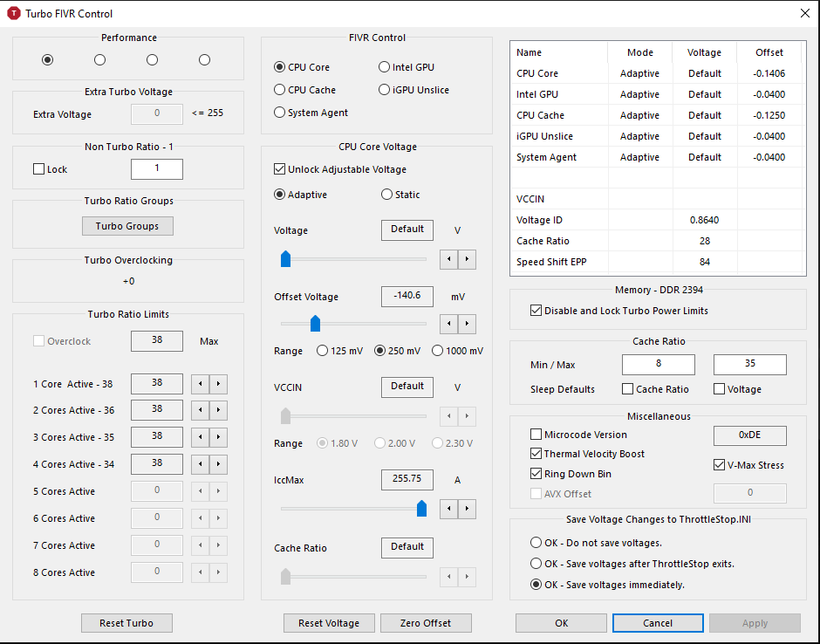Click the right arrow for 3 Cores Active ratio
This screenshot has width=820, height=644.
(218, 438)
